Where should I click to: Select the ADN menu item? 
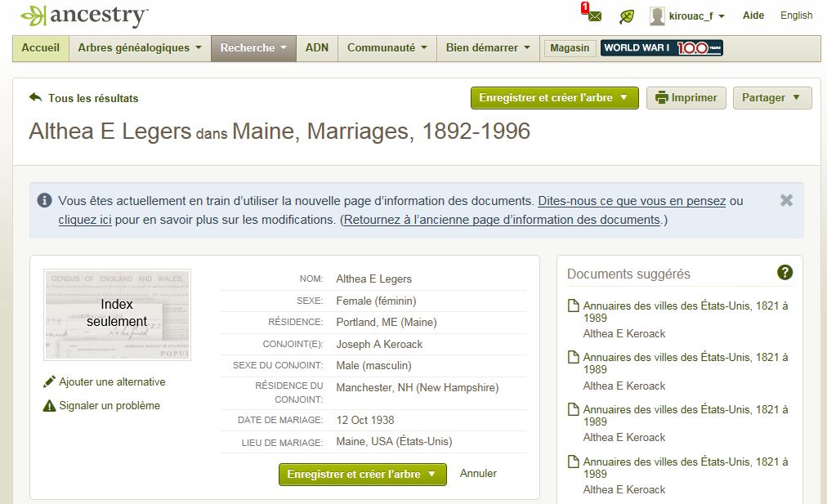point(317,48)
